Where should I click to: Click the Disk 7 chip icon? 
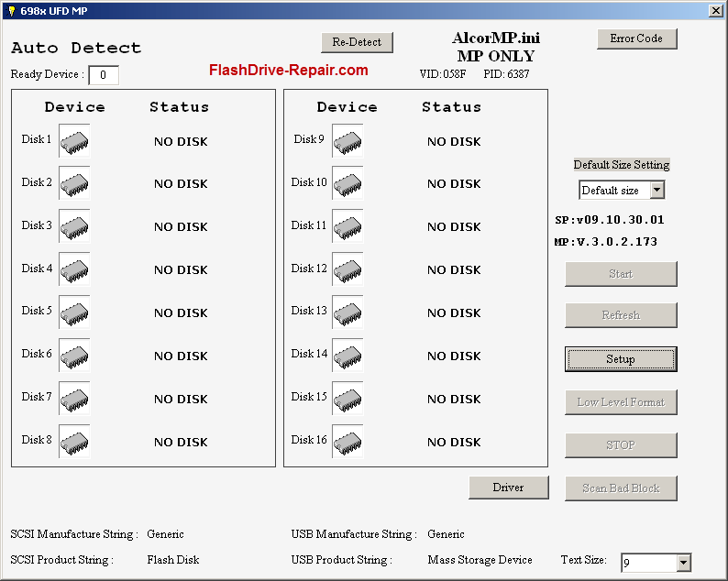pyautogui.click(x=74, y=399)
